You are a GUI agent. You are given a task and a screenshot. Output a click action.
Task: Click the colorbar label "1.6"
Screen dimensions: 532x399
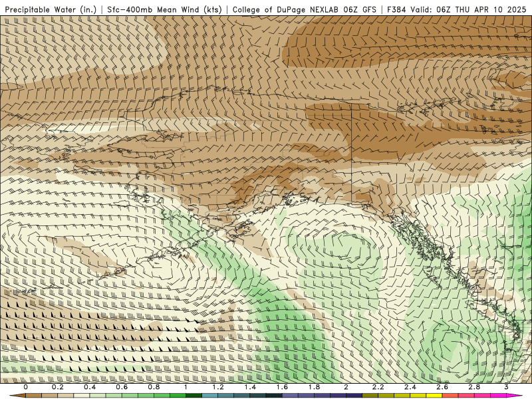[282, 387]
